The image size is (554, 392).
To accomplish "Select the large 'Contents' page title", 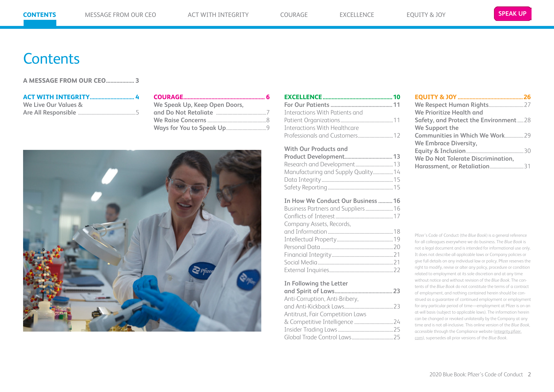I will tap(51, 59).
